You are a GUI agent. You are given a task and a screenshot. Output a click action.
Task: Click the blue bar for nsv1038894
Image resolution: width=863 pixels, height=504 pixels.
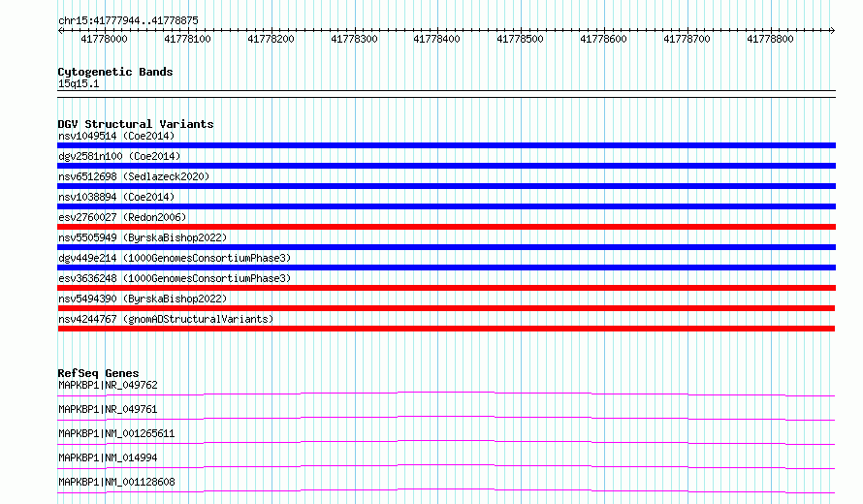(x=446, y=206)
